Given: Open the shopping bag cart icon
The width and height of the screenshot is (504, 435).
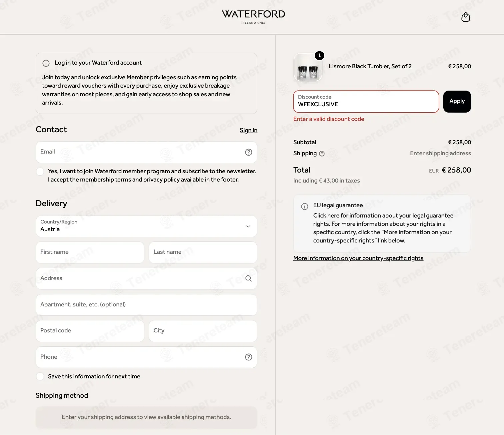Looking at the screenshot, I should pyautogui.click(x=465, y=17).
